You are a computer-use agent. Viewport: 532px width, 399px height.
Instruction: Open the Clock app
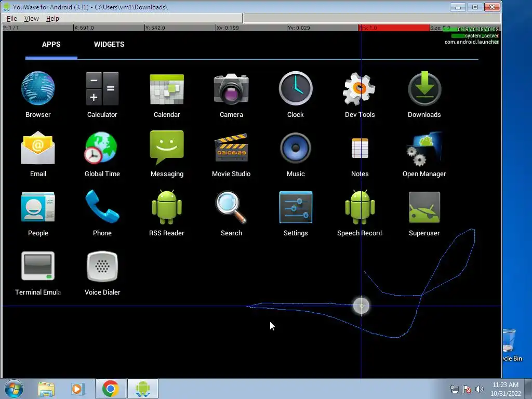click(296, 95)
